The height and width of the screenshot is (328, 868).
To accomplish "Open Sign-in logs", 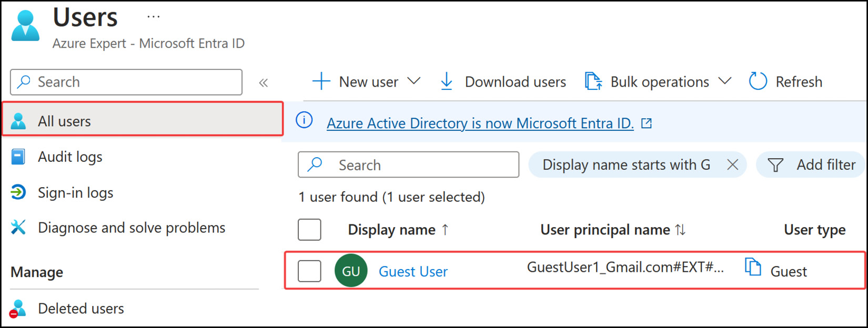I will pos(75,193).
